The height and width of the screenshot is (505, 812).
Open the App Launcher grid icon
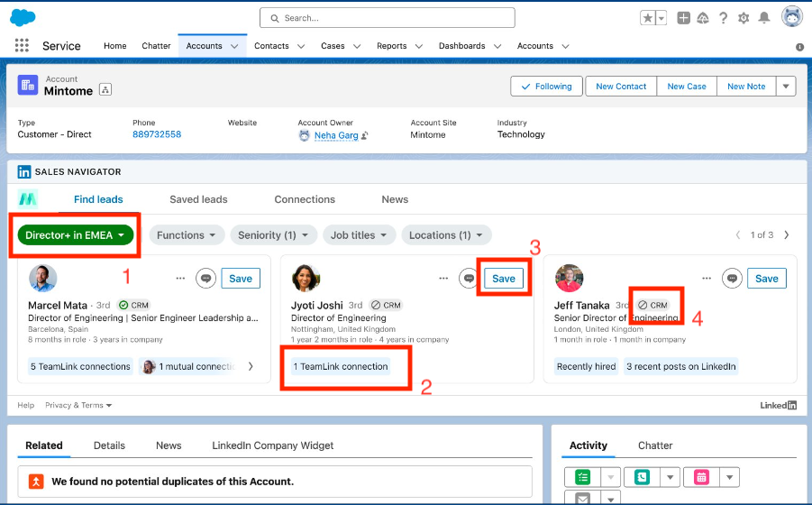[x=22, y=46]
